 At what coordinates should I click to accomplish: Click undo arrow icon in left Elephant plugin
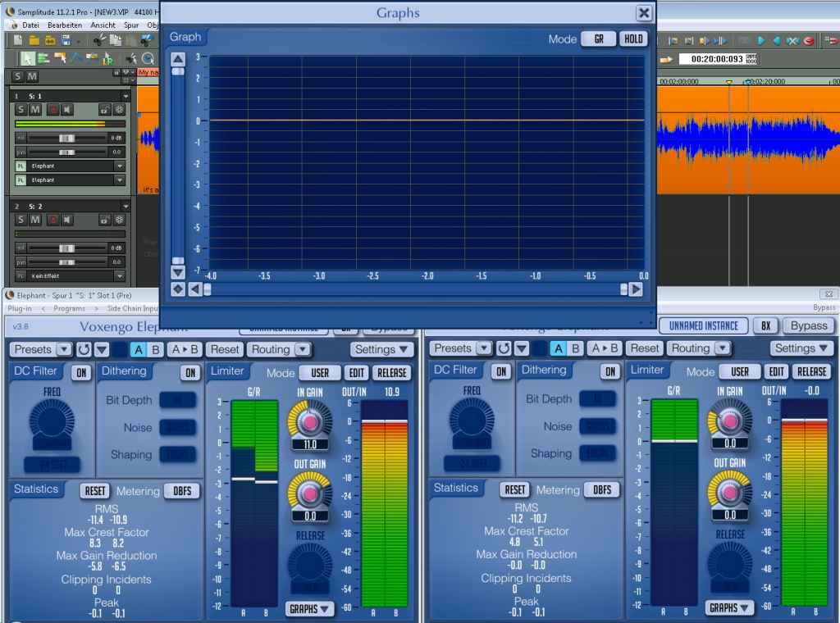[84, 349]
